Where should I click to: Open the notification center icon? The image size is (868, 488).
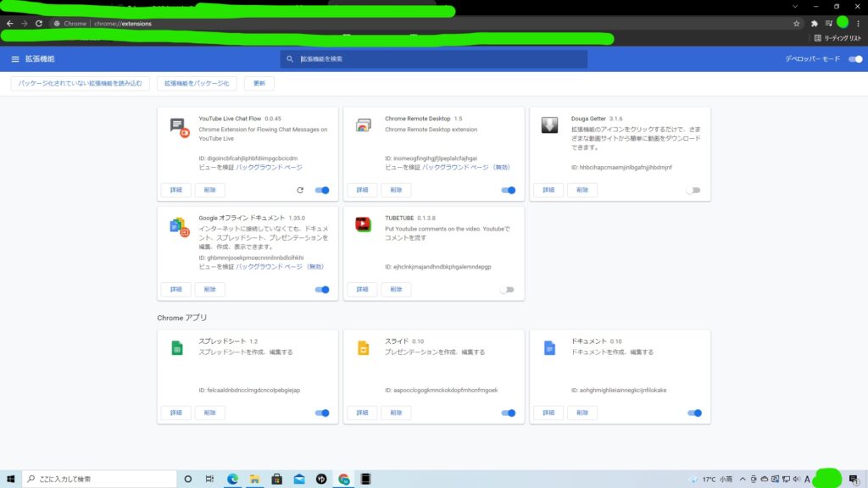pos(854,480)
